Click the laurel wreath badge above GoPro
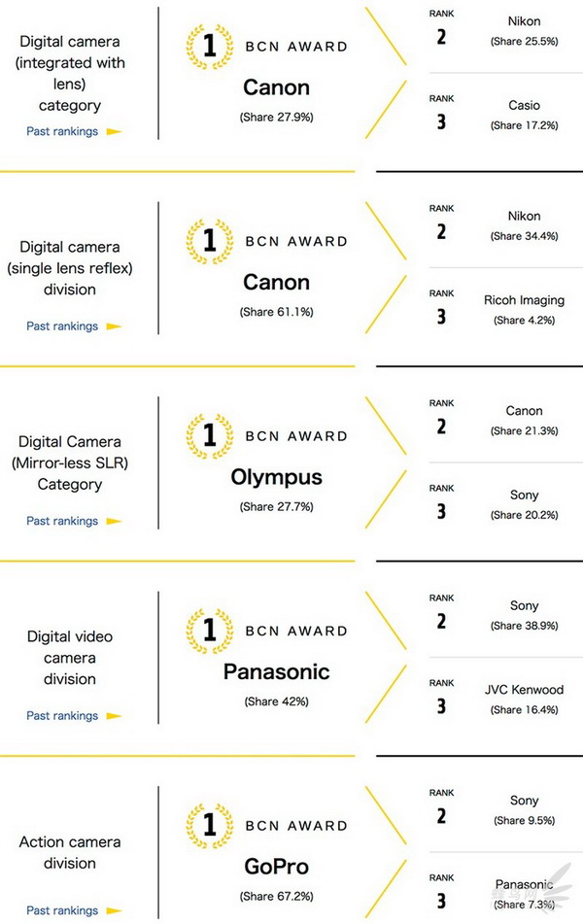The image size is (583, 924). [x=209, y=826]
